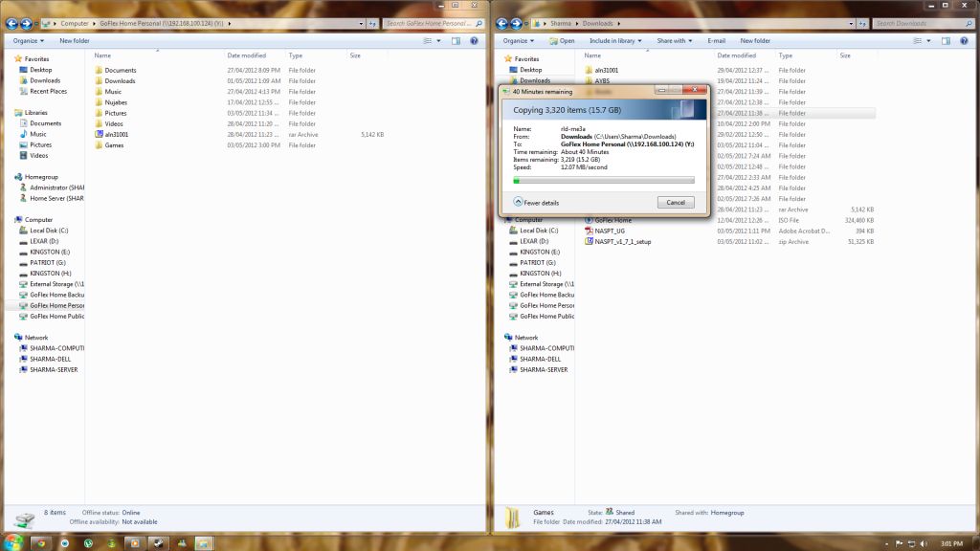Toggle preview pane in GoFlex Home Personal window

tap(457, 41)
